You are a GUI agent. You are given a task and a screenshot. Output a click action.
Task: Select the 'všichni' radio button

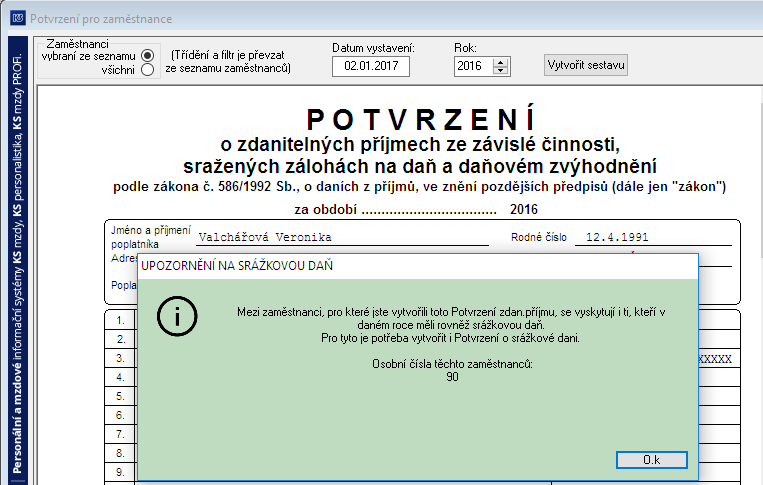click(147, 70)
